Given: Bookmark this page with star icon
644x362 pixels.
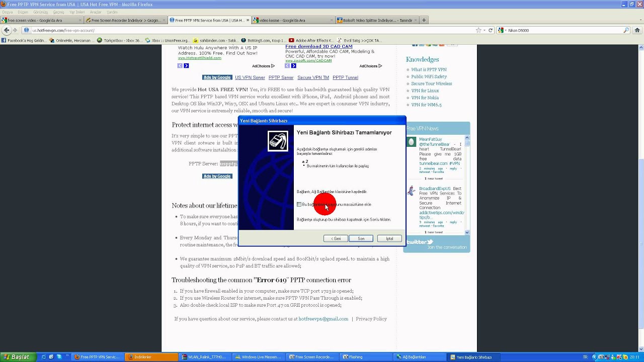Looking at the screenshot, I should click(x=478, y=30).
